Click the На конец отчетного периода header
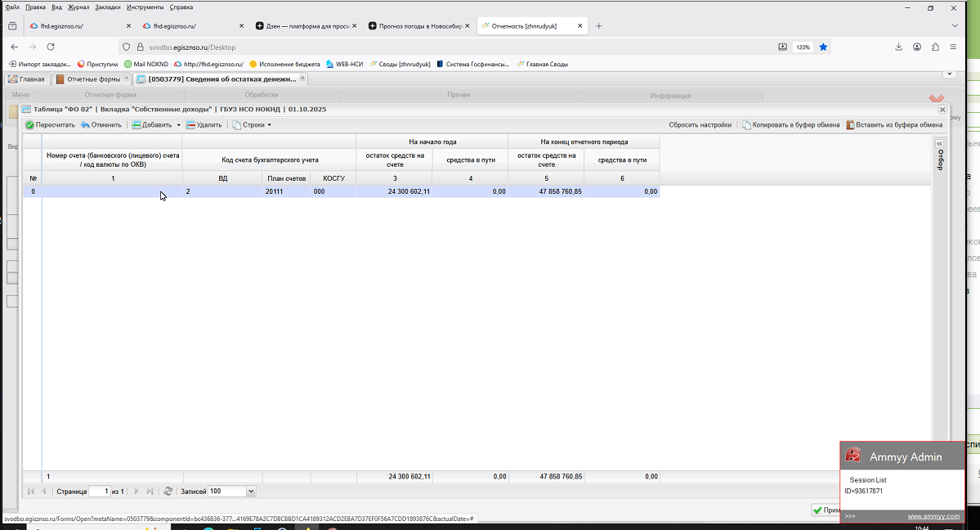 [584, 142]
